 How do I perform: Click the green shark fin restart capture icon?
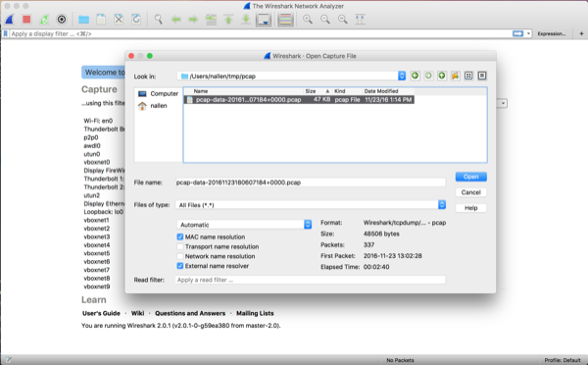click(x=44, y=20)
